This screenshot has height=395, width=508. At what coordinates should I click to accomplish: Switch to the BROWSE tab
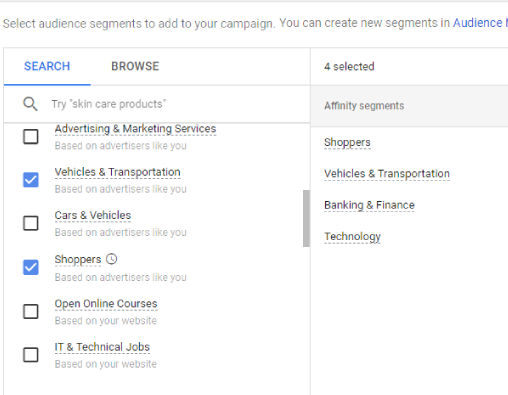coord(135,66)
